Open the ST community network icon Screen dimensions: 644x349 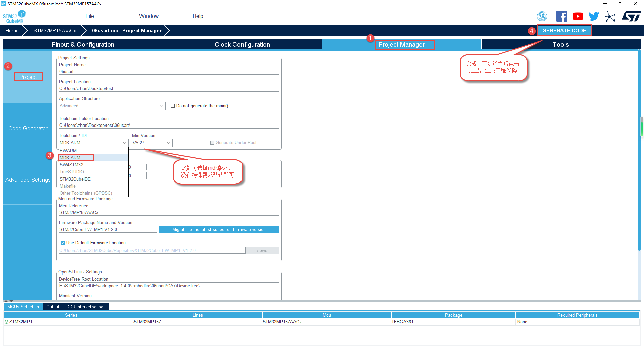point(610,16)
